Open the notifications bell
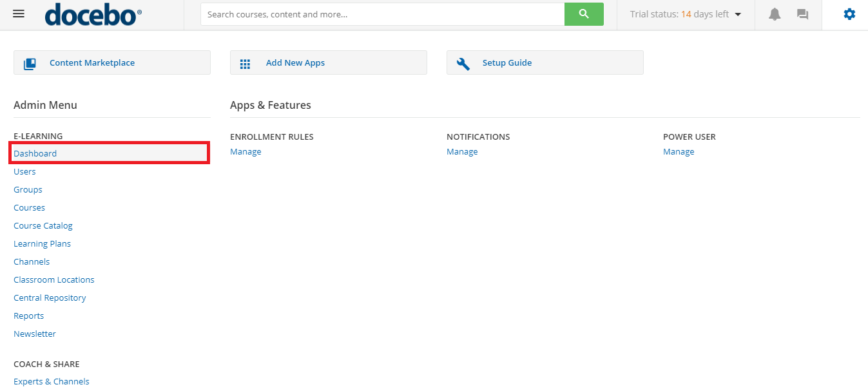This screenshot has width=868, height=387. tap(775, 14)
